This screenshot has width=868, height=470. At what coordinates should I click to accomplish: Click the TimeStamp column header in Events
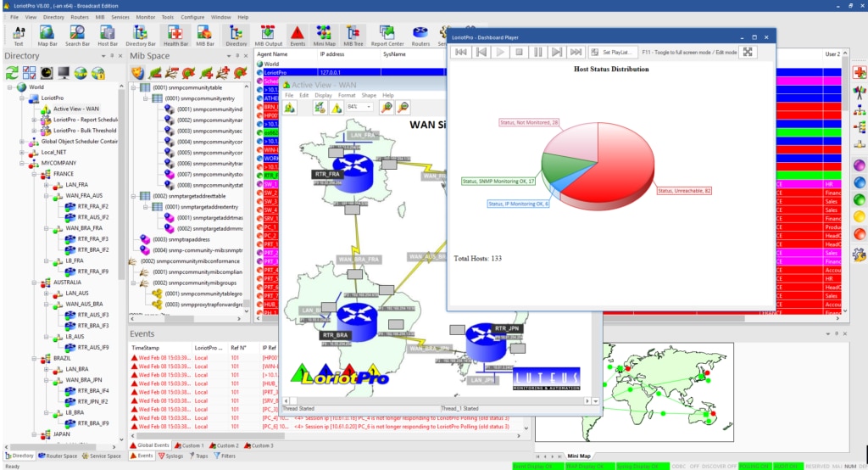[160, 348]
